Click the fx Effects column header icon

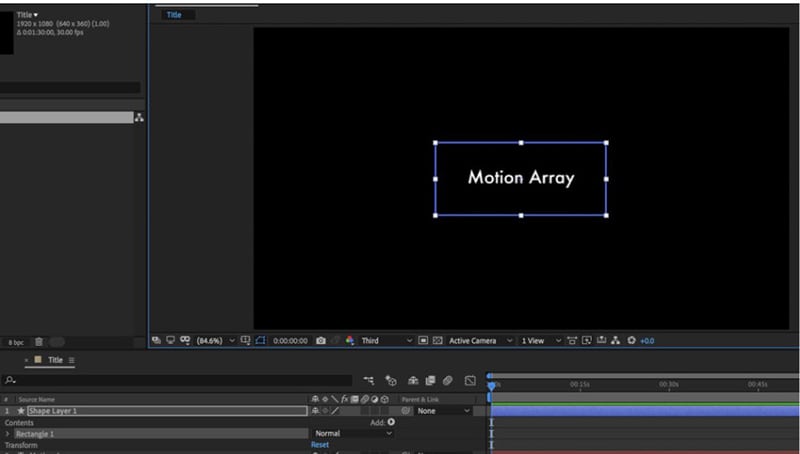click(x=344, y=399)
